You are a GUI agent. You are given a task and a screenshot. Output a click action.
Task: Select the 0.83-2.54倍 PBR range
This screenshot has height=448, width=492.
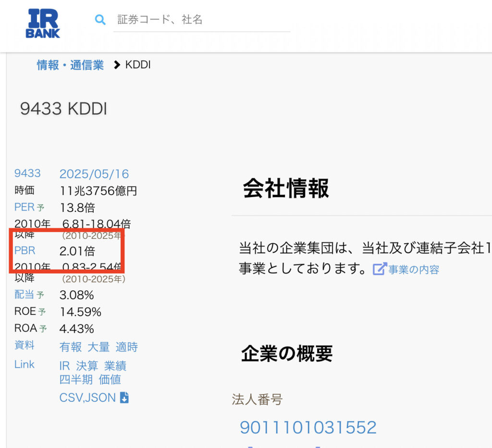tap(92, 267)
